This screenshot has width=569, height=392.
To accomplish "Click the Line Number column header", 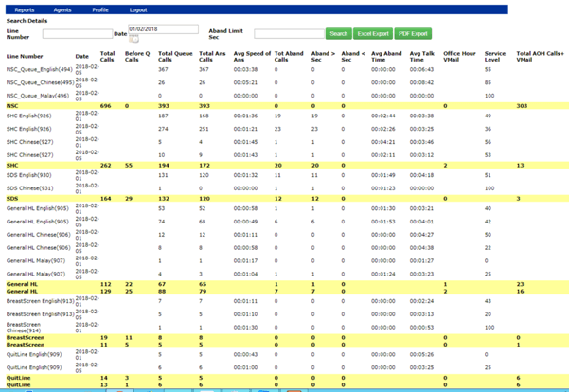I will pos(25,56).
